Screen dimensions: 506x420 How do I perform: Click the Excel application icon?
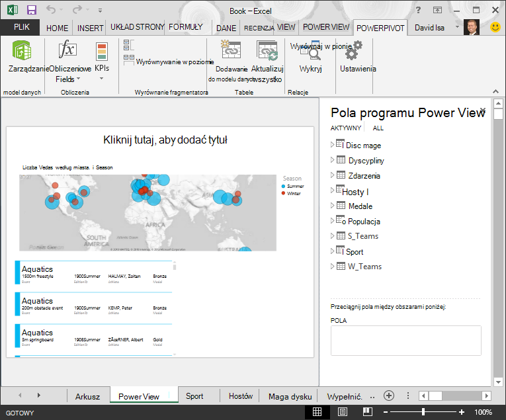pos(13,10)
